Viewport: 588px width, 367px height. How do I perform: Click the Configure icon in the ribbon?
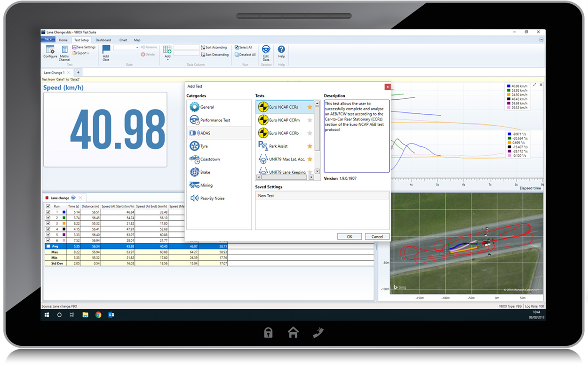(50, 50)
